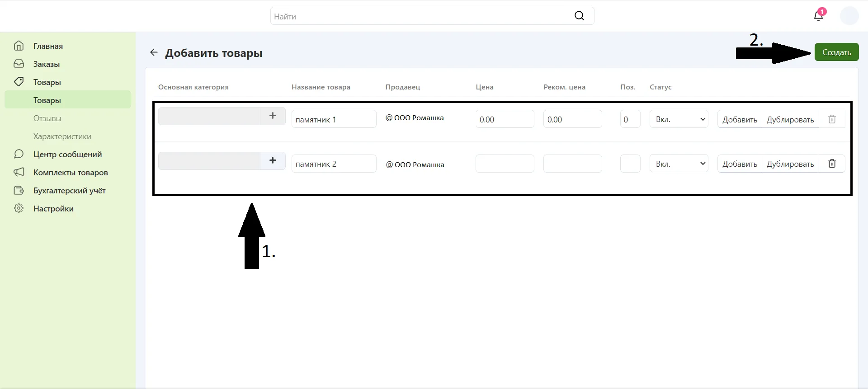Click the Настройки gear icon in sidebar
The width and height of the screenshot is (868, 389).
coord(19,208)
